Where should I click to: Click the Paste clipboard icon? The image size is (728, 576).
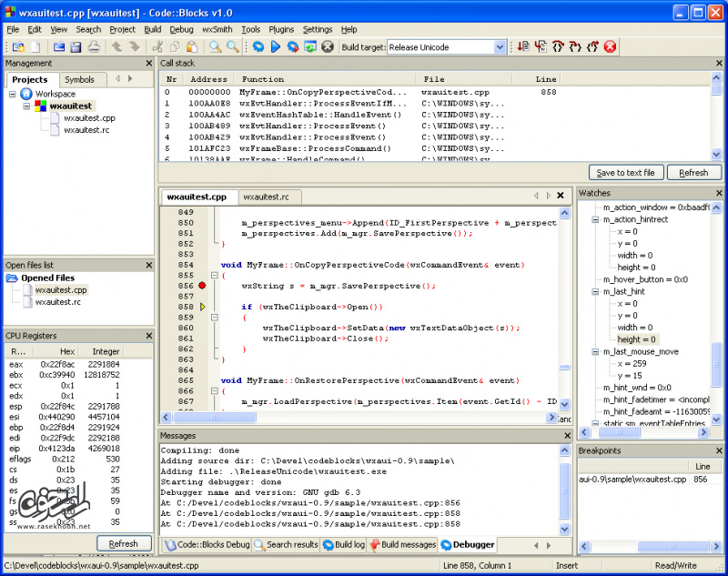(192, 47)
